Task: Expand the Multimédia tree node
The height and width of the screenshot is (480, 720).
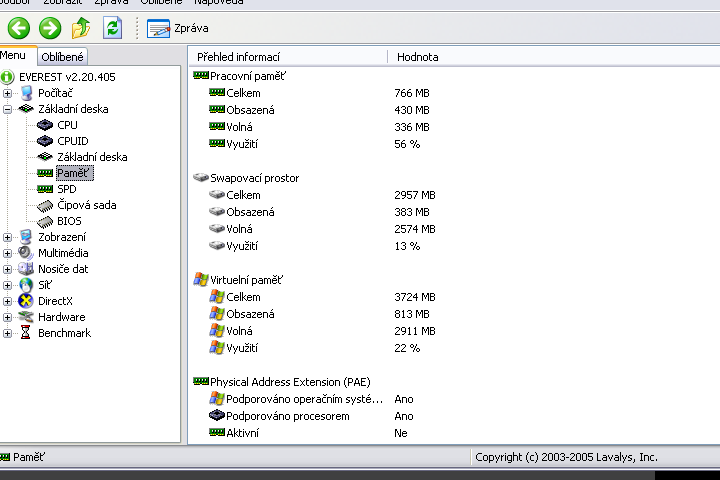Action: tap(8, 253)
